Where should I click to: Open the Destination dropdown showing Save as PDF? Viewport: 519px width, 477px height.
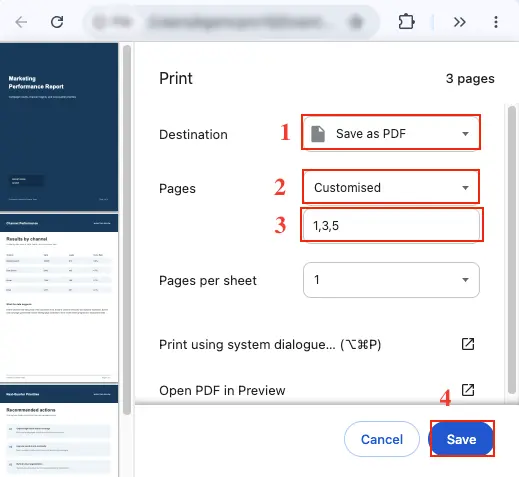(x=391, y=134)
